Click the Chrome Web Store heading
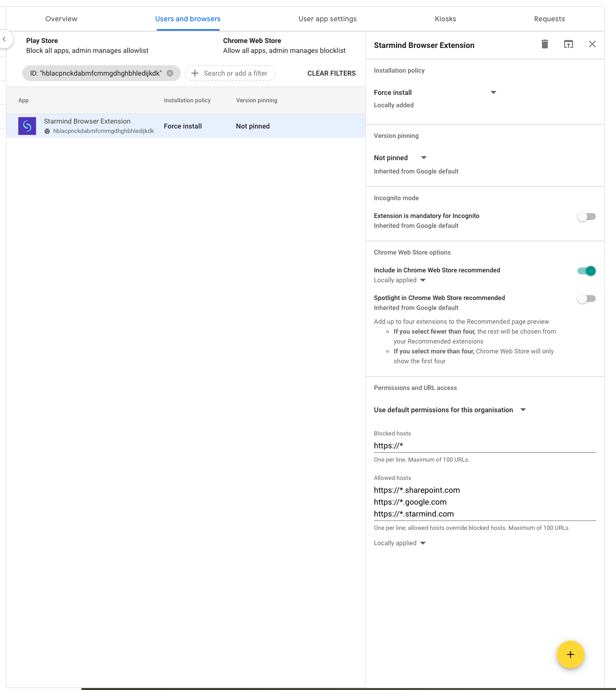The height and width of the screenshot is (690, 616). coord(252,41)
